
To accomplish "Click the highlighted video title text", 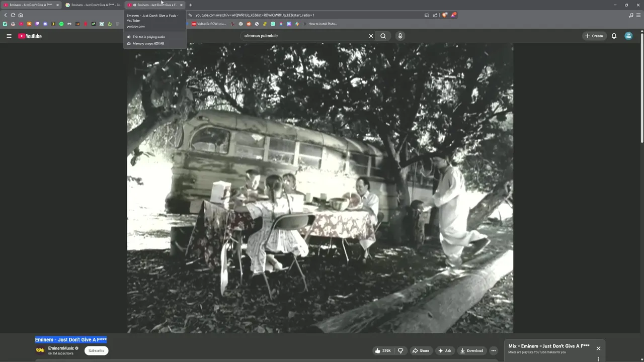I will (x=71, y=339).
